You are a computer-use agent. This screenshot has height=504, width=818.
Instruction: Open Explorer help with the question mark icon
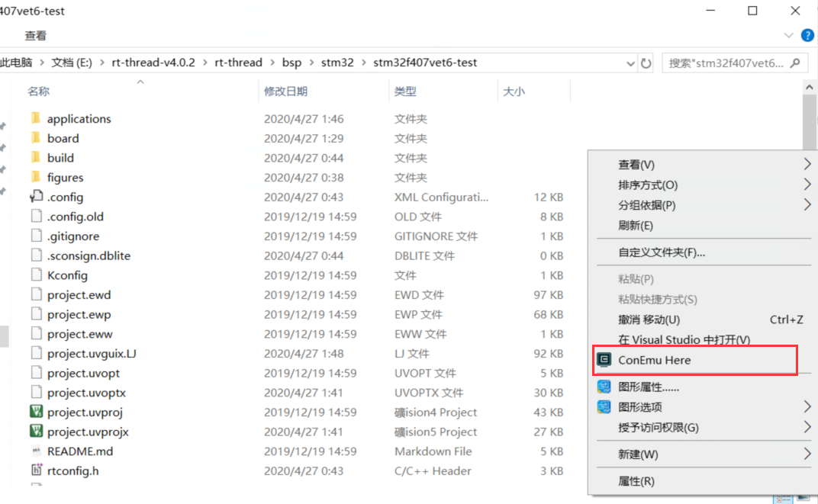807,34
